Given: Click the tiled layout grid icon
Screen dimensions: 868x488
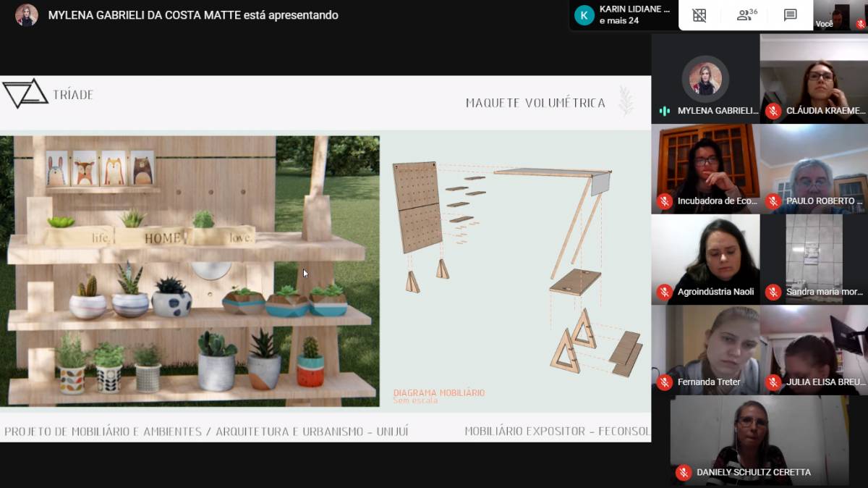Looking at the screenshot, I should [699, 15].
